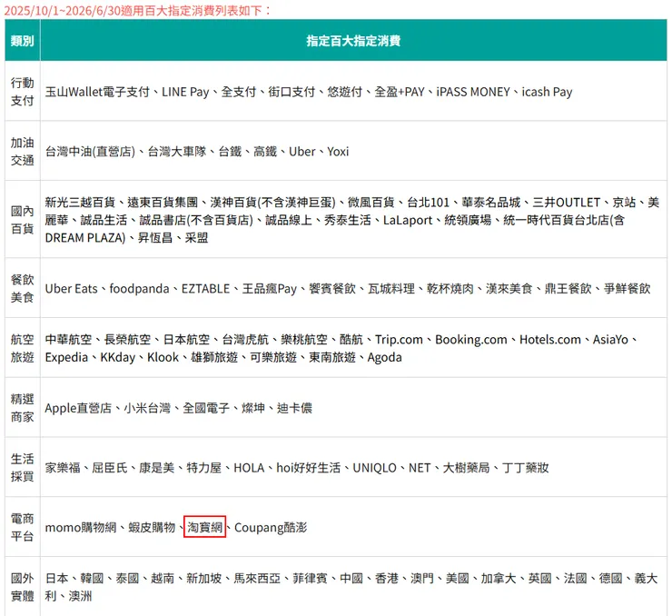Click 街口支付 text
672x616 pixels.
[x=292, y=92]
